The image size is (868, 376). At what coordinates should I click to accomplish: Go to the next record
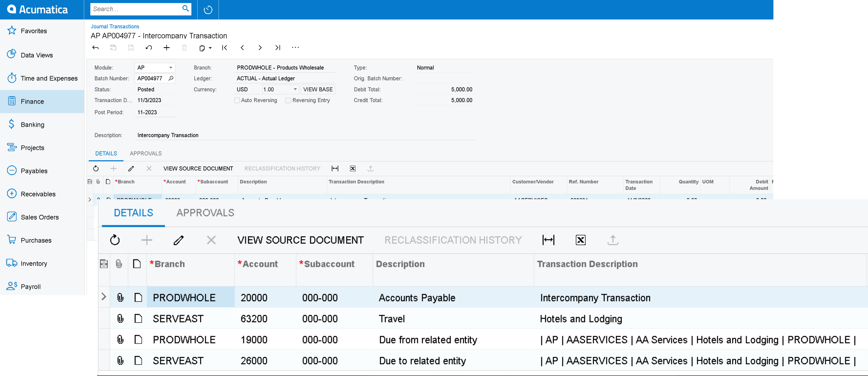pyautogui.click(x=260, y=48)
